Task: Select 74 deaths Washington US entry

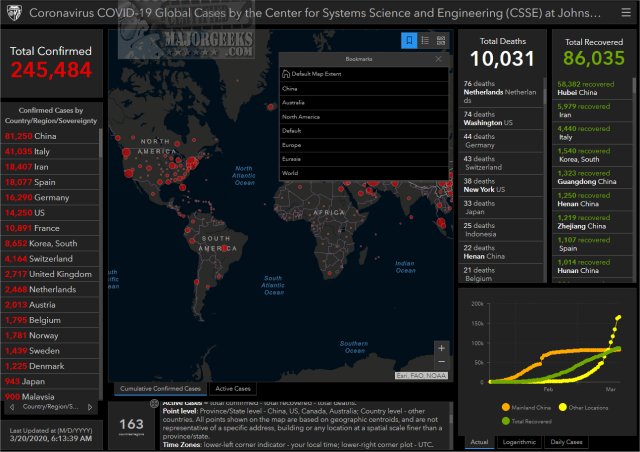Action: tap(501, 118)
